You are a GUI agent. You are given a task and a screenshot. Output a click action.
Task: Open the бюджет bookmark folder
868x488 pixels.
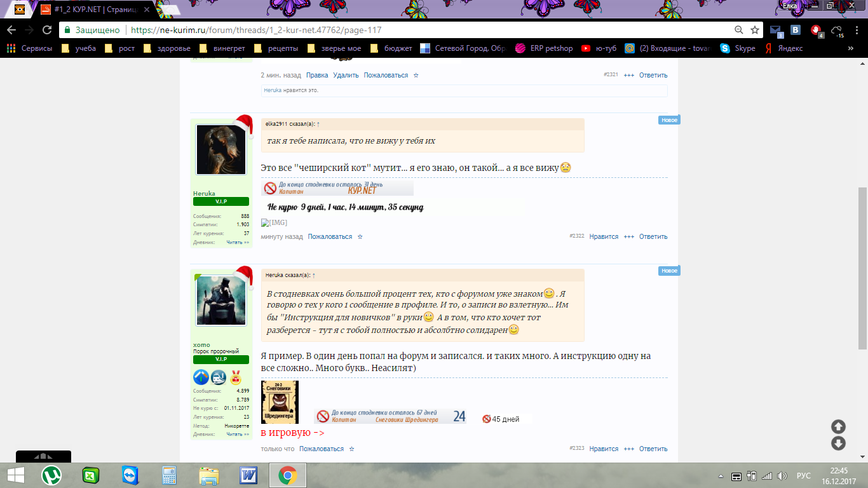pos(391,48)
